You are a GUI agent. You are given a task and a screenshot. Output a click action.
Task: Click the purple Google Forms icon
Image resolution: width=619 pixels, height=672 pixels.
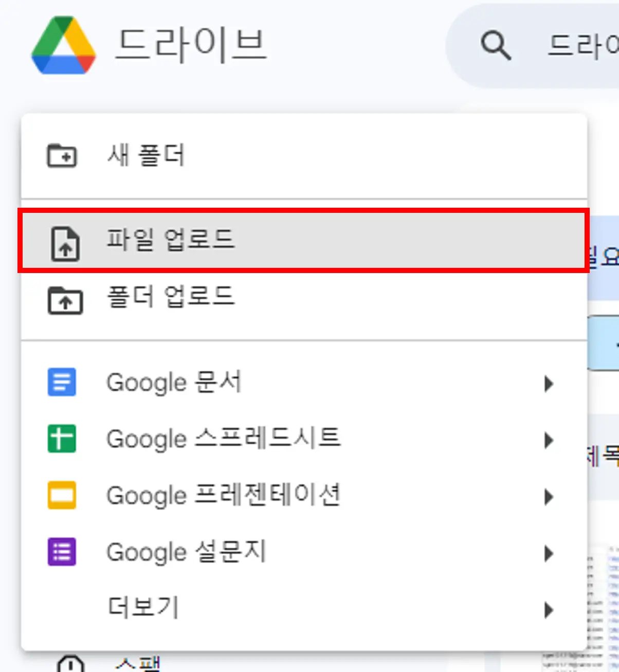(x=62, y=552)
